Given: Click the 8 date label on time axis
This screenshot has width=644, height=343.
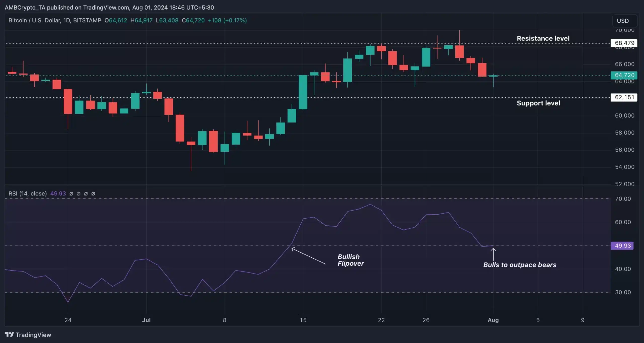Looking at the screenshot, I should [225, 320].
